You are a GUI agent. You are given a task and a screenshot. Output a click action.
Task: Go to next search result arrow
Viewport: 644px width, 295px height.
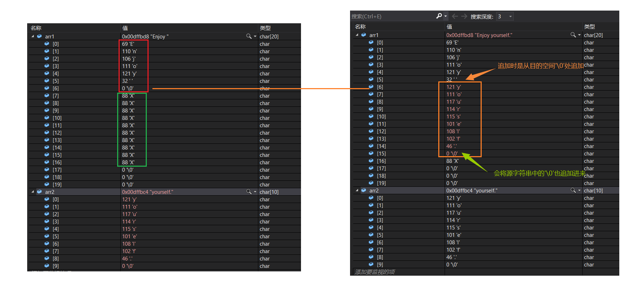coord(464,16)
